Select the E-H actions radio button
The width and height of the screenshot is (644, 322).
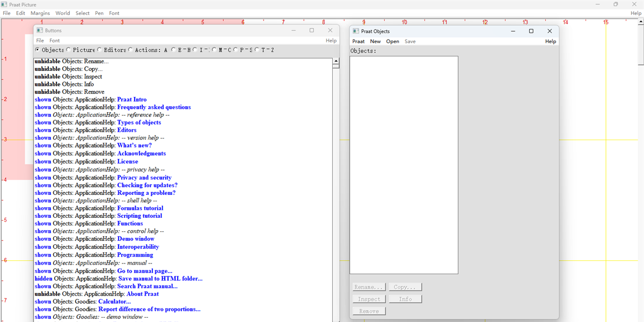173,49
